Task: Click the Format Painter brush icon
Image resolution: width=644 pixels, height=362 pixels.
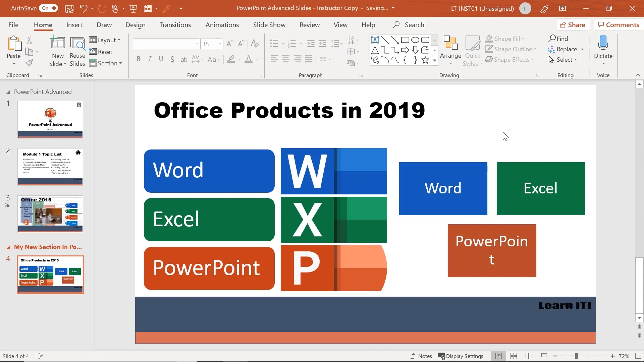Action: pos(30,63)
